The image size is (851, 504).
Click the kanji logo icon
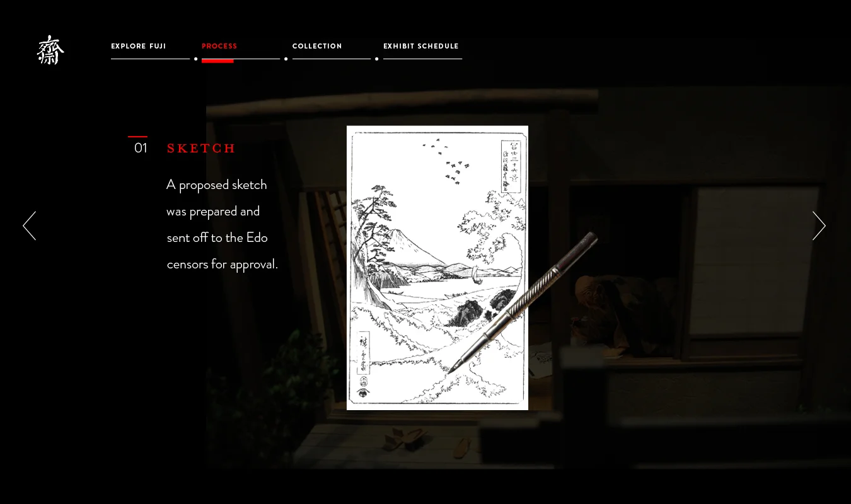(50, 50)
